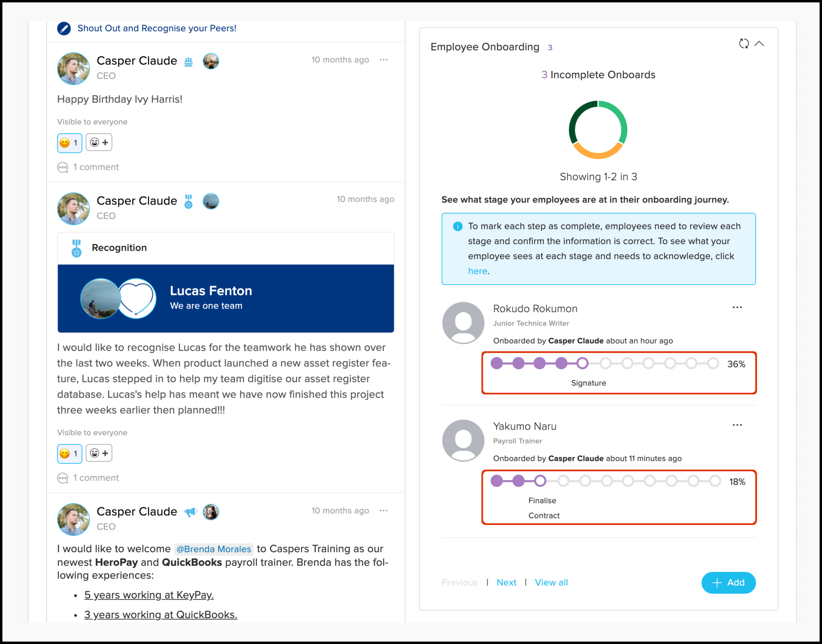Image resolution: width=822 pixels, height=644 pixels.
Task: Open options menu for Rokudo Rokumon
Action: [737, 307]
